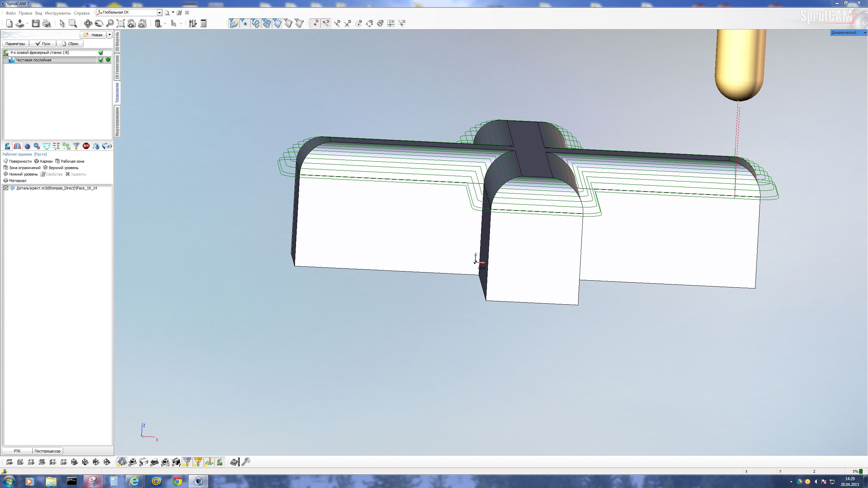Click the M1 red stop-sign tab icon

point(86,146)
